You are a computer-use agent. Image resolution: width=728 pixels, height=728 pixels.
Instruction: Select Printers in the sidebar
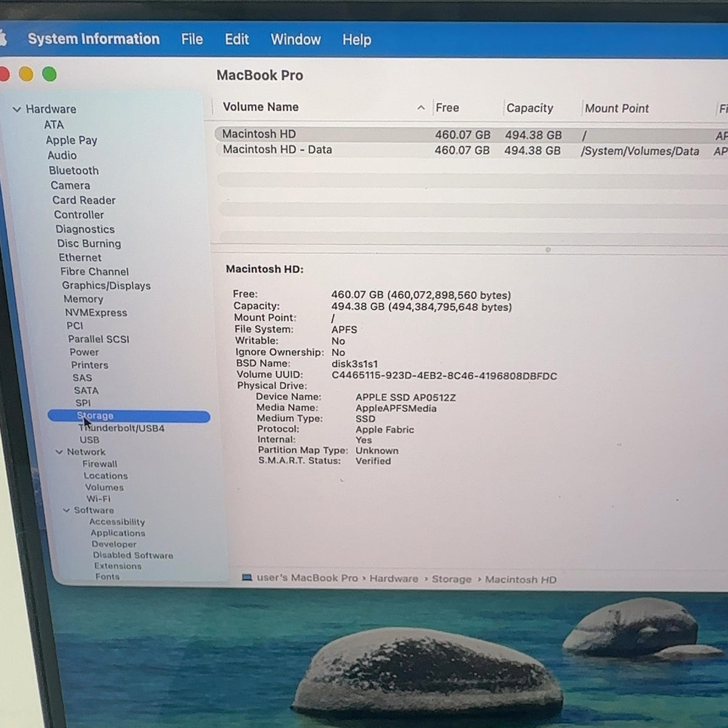(89, 365)
